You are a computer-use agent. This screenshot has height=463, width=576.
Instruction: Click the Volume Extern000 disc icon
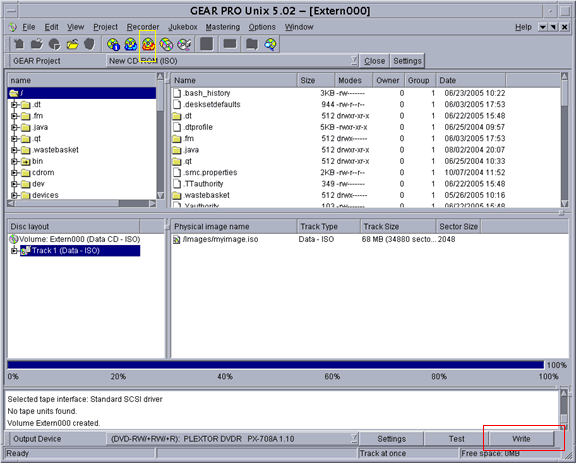tap(13, 239)
